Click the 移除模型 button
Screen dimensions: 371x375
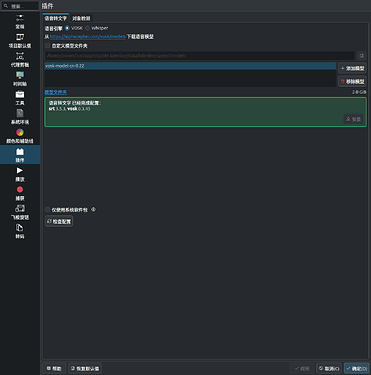[352, 81]
